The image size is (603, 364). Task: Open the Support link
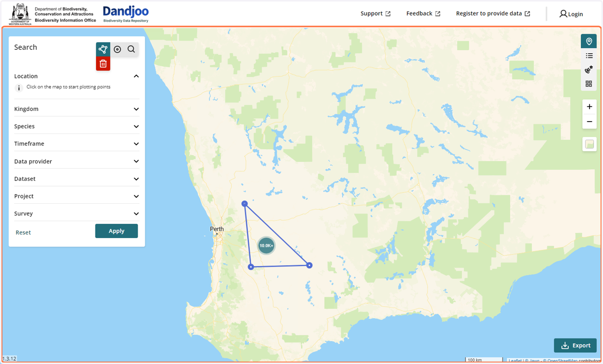pos(375,14)
